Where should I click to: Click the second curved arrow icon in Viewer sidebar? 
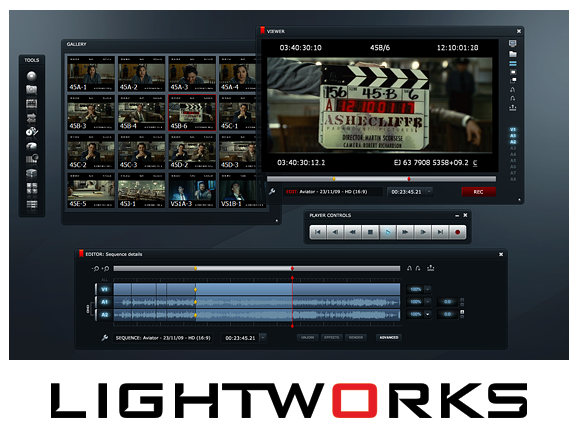click(513, 98)
